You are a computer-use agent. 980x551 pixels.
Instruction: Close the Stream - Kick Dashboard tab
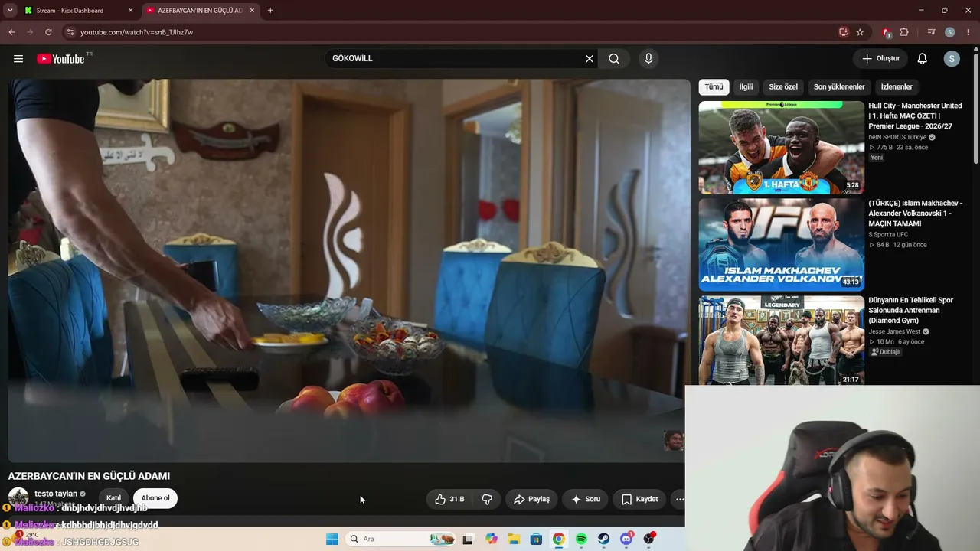(x=130, y=11)
